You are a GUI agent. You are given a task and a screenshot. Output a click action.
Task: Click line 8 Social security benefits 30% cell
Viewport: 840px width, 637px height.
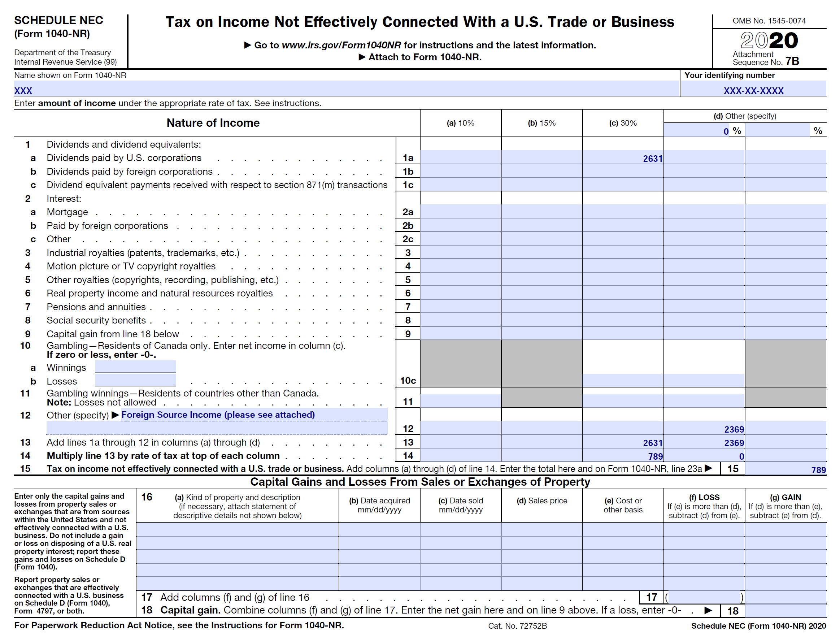[623, 320]
